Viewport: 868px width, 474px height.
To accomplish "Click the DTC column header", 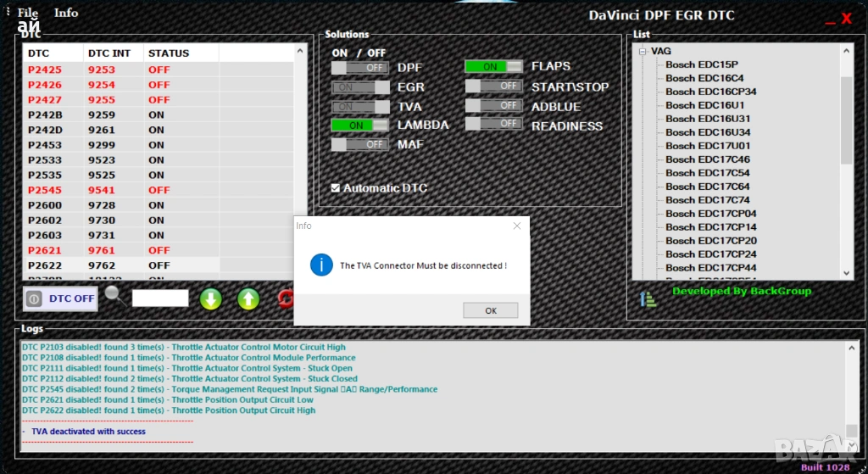I will click(x=53, y=53).
